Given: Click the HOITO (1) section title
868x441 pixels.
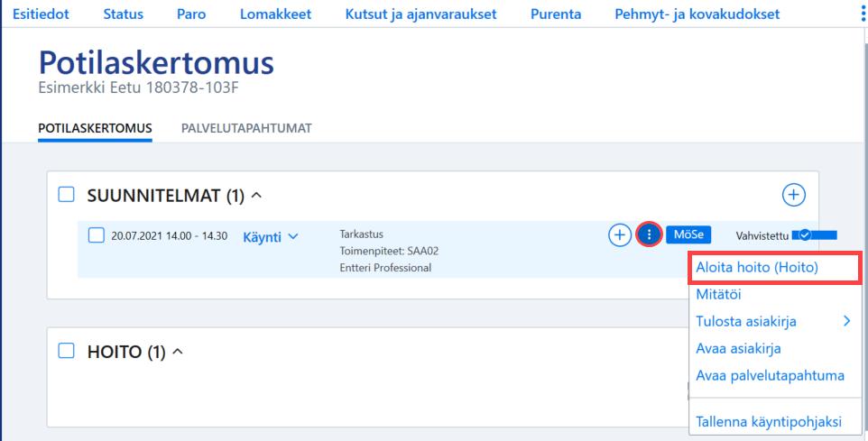Looking at the screenshot, I should tap(126, 352).
